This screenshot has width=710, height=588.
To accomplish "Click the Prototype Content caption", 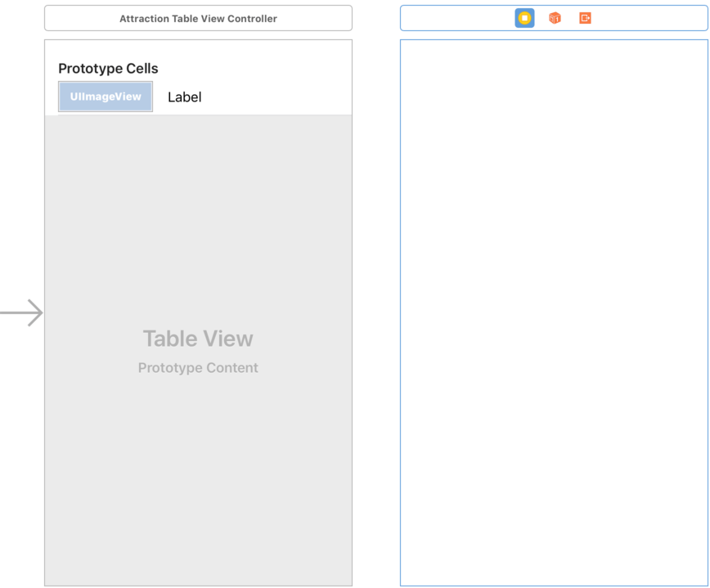I will pyautogui.click(x=198, y=368).
